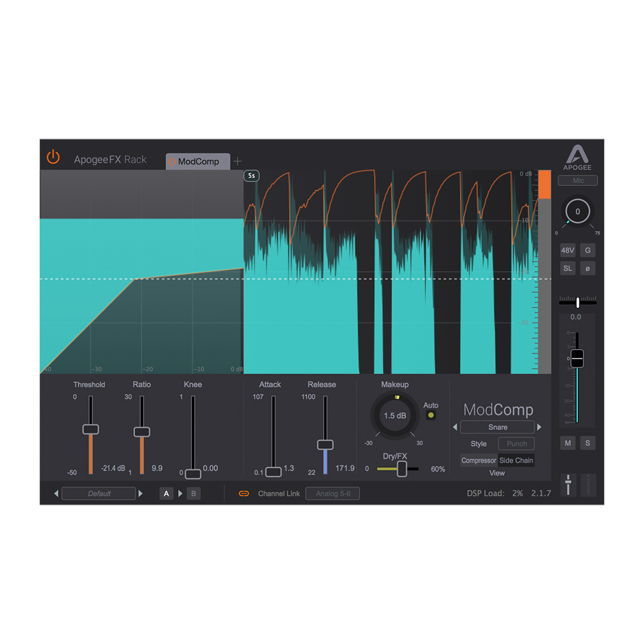644x644 pixels.
Task: Click the Makeup gain knob
Action: 395,416
